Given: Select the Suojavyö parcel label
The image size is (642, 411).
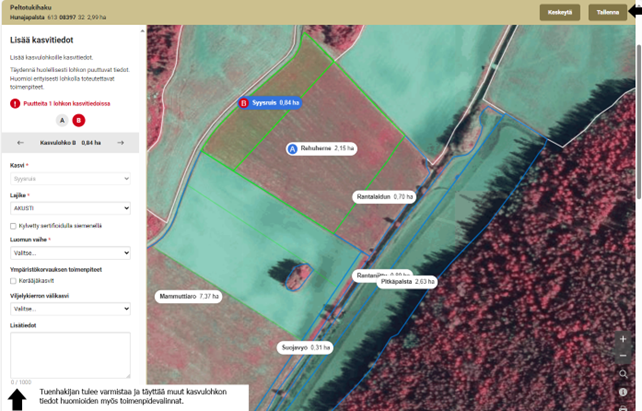Looking at the screenshot, I should [305, 347].
